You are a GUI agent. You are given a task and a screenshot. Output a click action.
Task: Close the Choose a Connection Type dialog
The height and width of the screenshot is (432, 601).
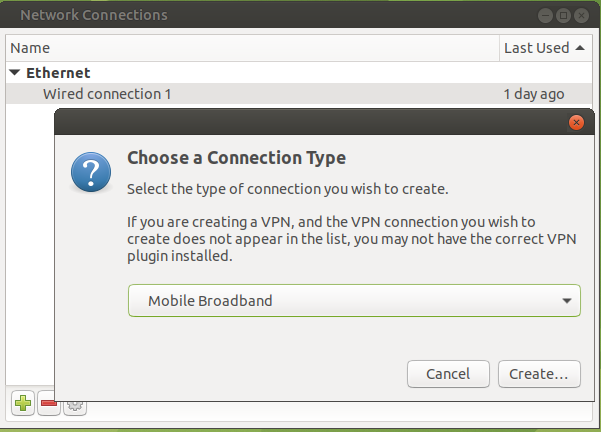pos(575,122)
